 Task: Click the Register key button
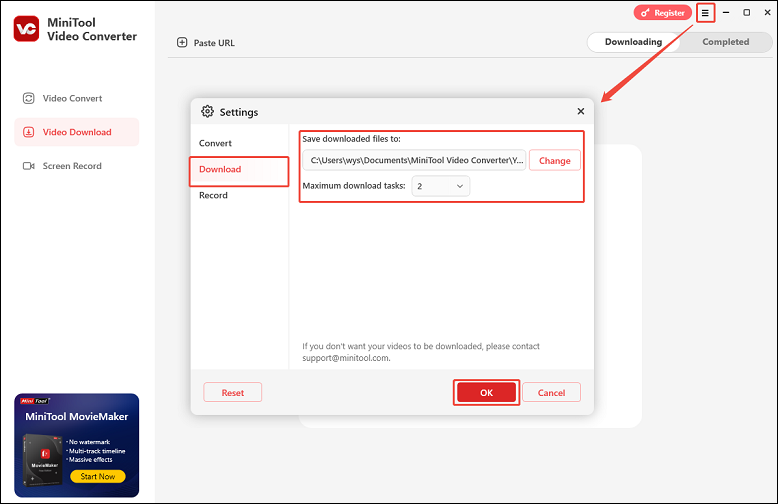coord(662,13)
